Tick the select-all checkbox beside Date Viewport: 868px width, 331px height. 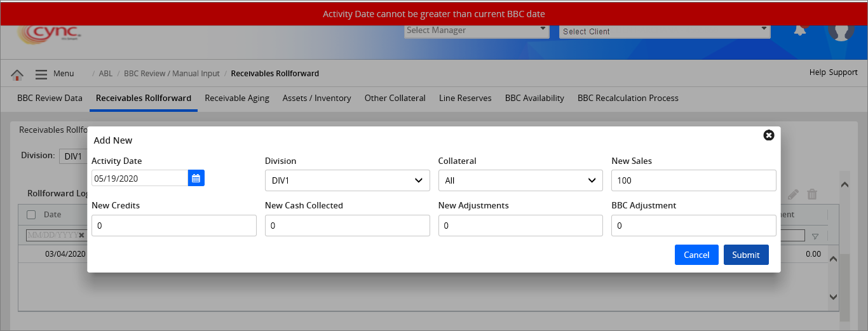click(x=31, y=215)
